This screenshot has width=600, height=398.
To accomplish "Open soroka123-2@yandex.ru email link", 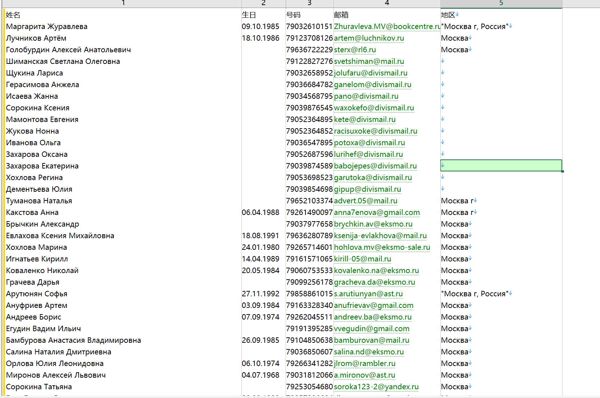I will click(x=376, y=387).
